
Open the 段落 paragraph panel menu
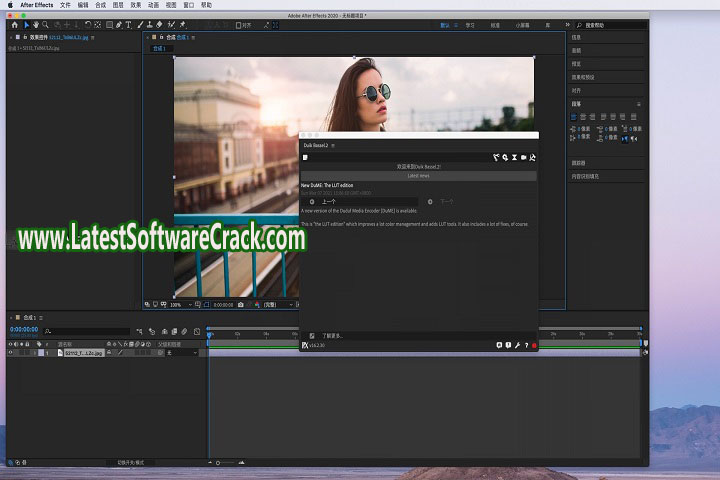tap(638, 104)
